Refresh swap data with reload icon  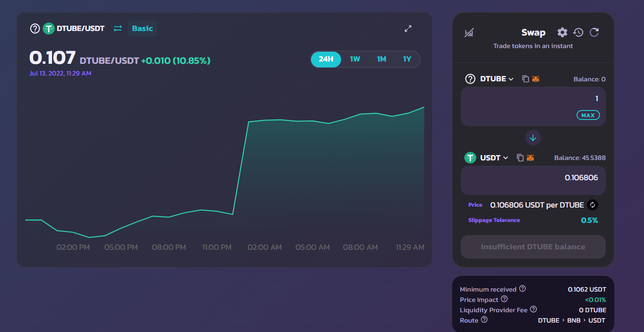pyautogui.click(x=594, y=32)
